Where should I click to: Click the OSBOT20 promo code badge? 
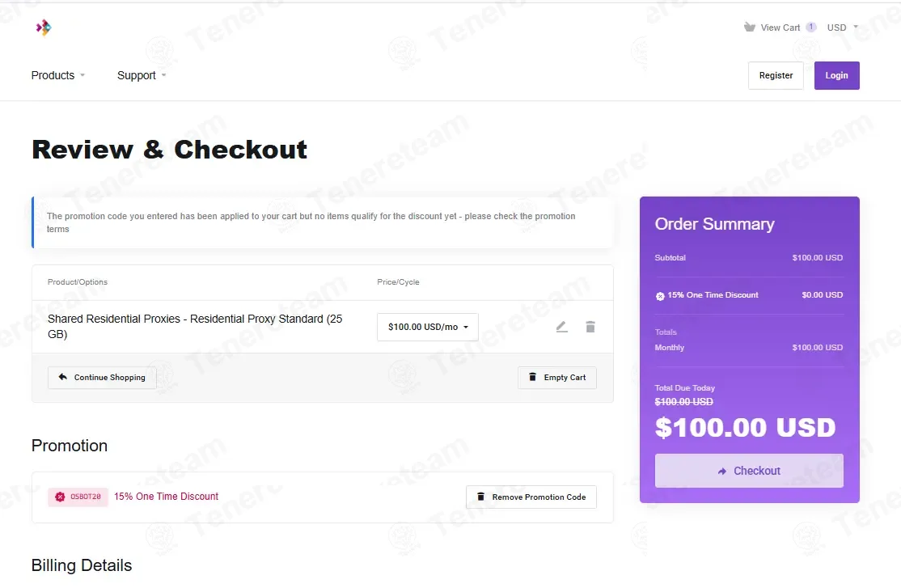click(x=78, y=497)
